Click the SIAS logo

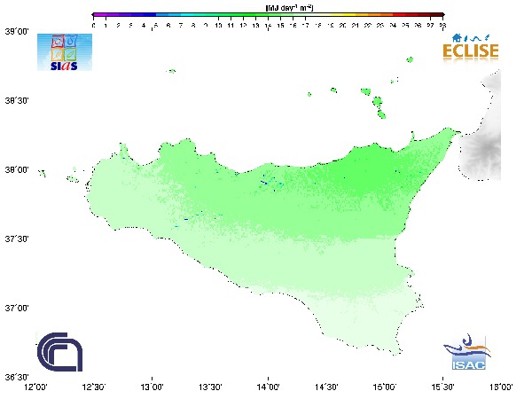click(65, 52)
